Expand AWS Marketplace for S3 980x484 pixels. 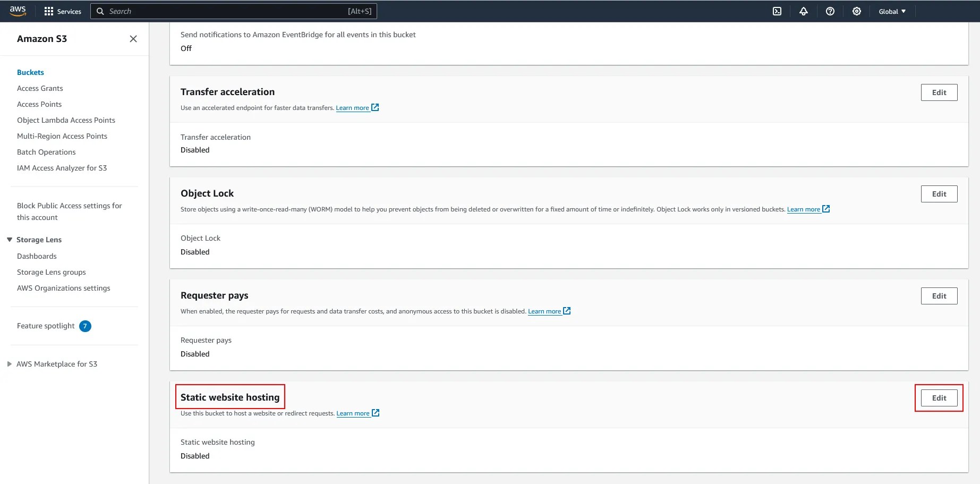point(9,364)
